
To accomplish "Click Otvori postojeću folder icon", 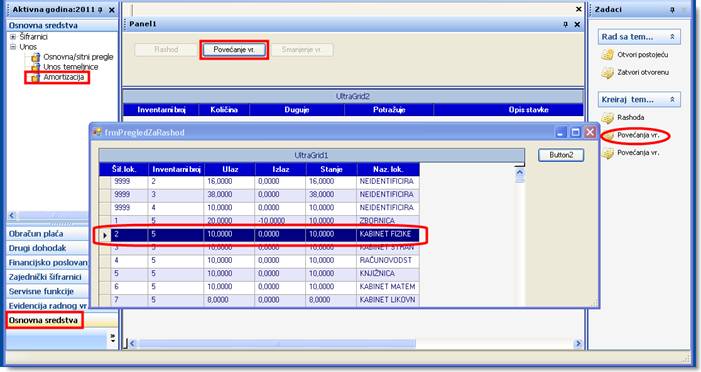I will (x=608, y=55).
